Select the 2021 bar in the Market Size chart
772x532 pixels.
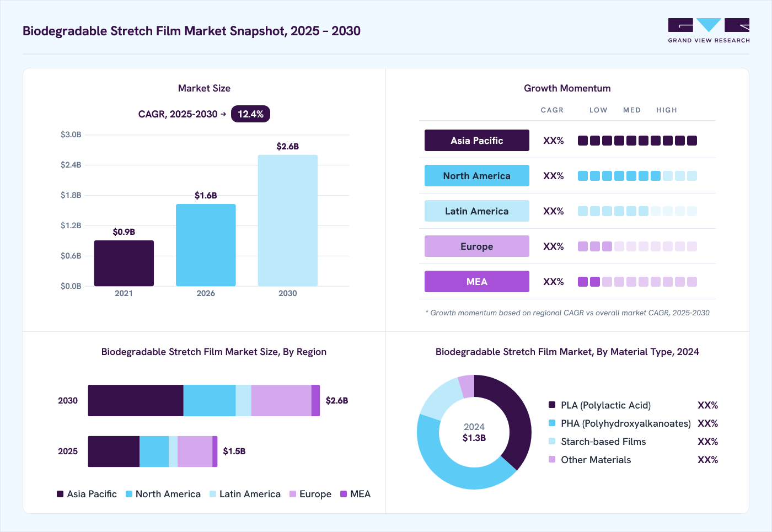tap(124, 264)
